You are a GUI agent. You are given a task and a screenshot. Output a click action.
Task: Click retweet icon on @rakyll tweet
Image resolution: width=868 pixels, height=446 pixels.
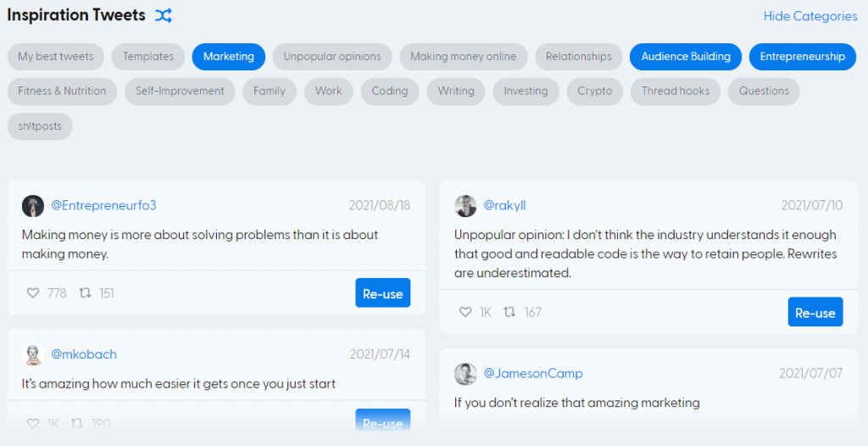click(509, 312)
